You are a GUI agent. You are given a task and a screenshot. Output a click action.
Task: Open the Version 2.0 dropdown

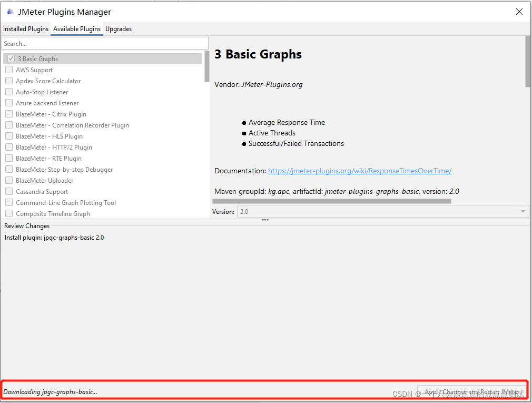coord(383,212)
